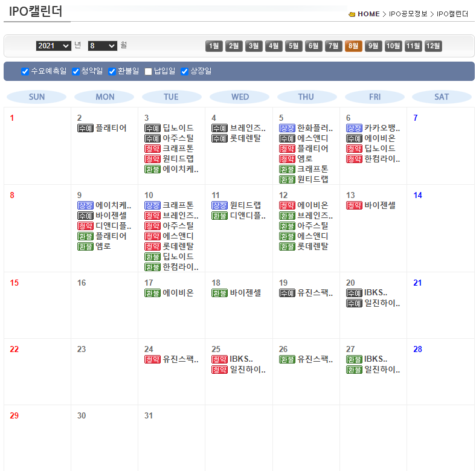This screenshot has height=471, width=476.
Task: Click 수예 badge beside 브레인즈.. on August 4
Action: click(219, 129)
